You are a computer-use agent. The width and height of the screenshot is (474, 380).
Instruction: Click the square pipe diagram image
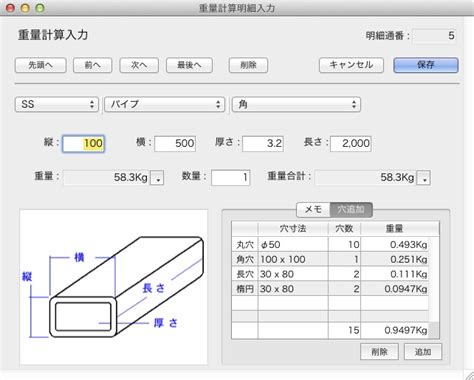(x=114, y=287)
